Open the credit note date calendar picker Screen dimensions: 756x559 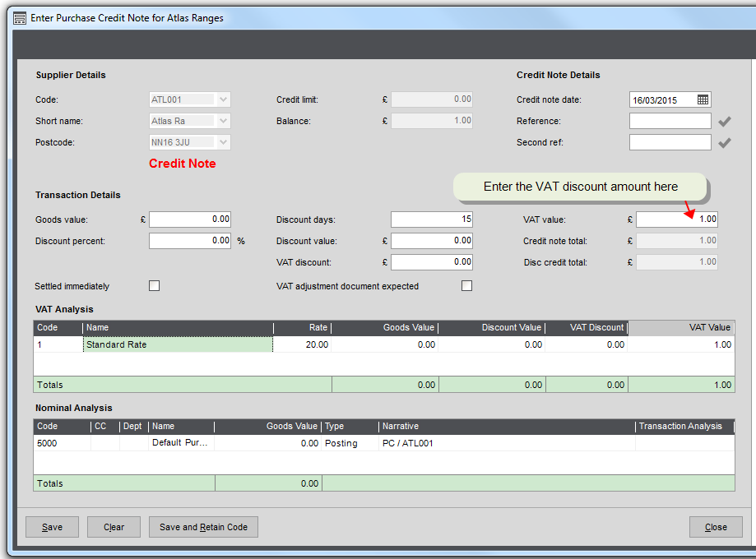point(703,99)
